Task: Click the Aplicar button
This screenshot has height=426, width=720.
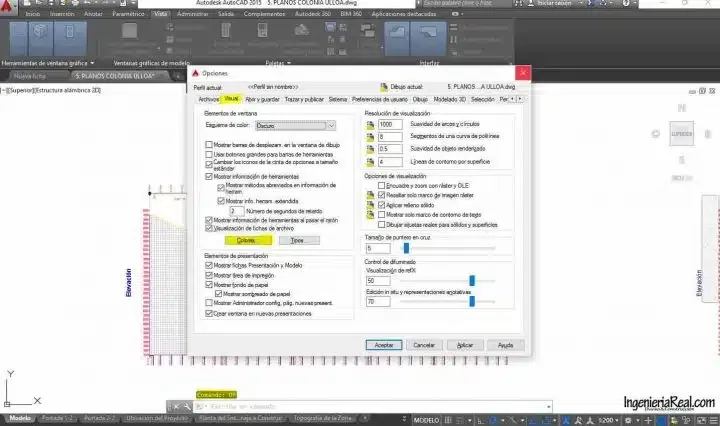Action: coord(465,345)
